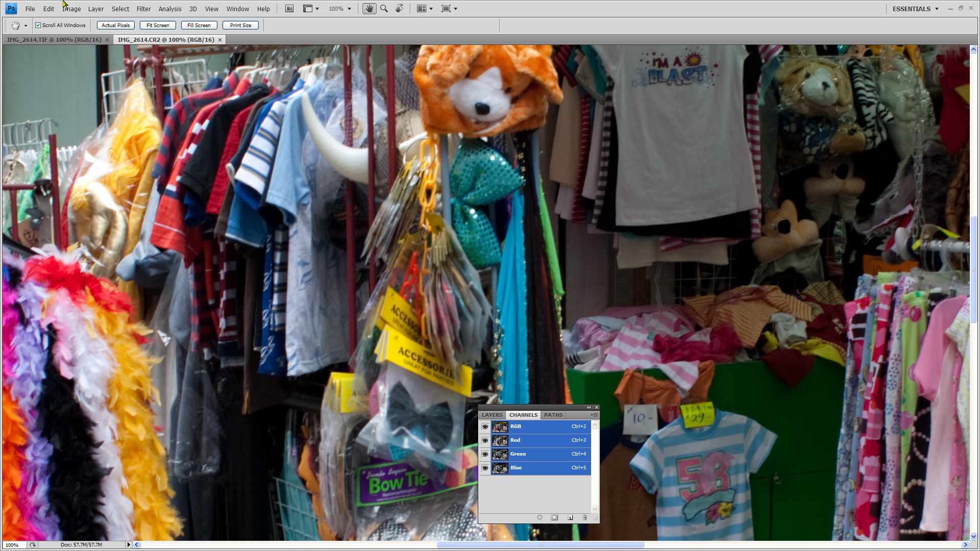Click the horizontal scrollbar thumb
The height and width of the screenshot is (551, 980).
coord(540,545)
